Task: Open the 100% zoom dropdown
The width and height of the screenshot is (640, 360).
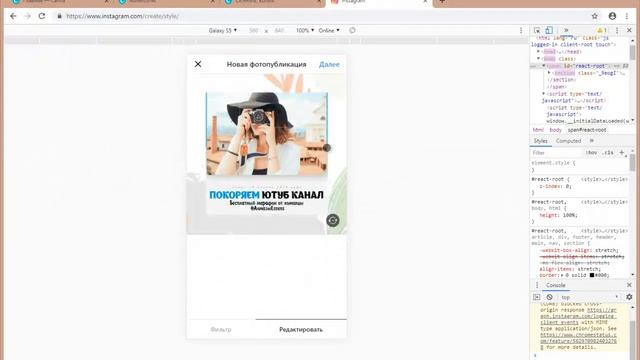Action: [x=305, y=31]
